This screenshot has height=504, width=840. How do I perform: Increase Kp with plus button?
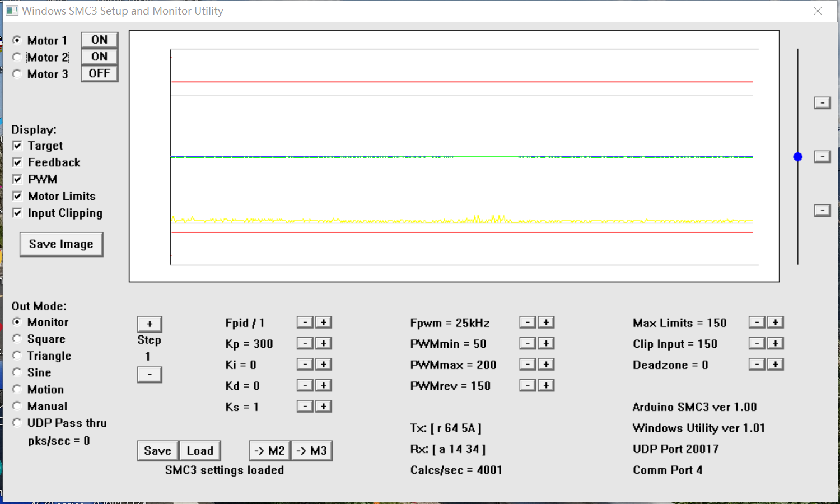pos(324,343)
